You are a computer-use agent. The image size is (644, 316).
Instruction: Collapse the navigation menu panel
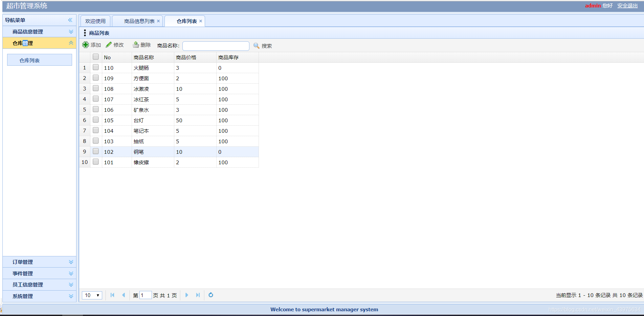click(x=70, y=20)
